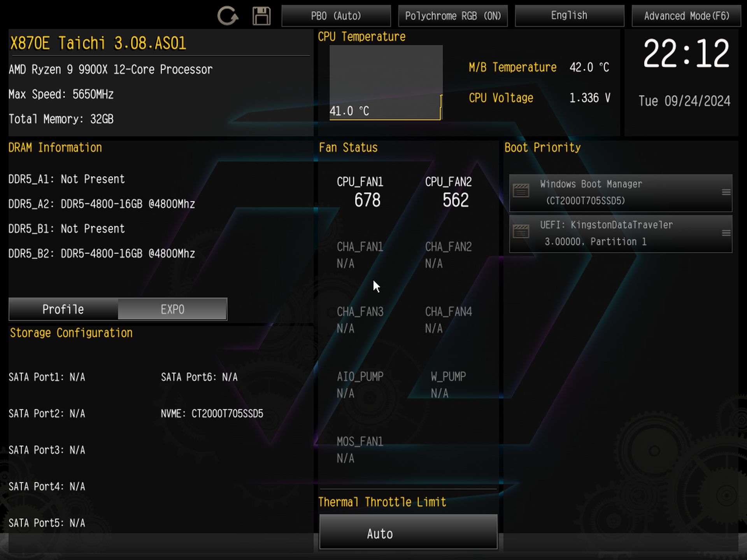The height and width of the screenshot is (560, 747).
Task: Click the CPU Temperature graph
Action: point(386,82)
